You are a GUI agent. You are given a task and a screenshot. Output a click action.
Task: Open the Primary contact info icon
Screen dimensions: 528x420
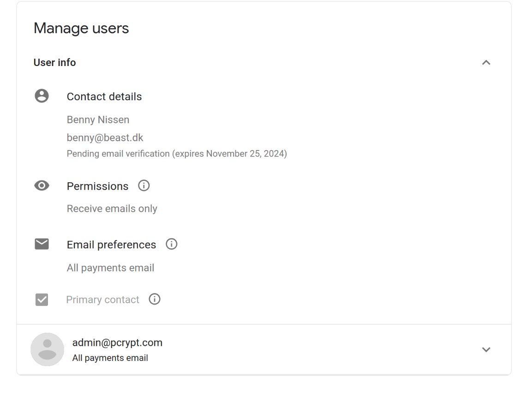[x=155, y=299]
